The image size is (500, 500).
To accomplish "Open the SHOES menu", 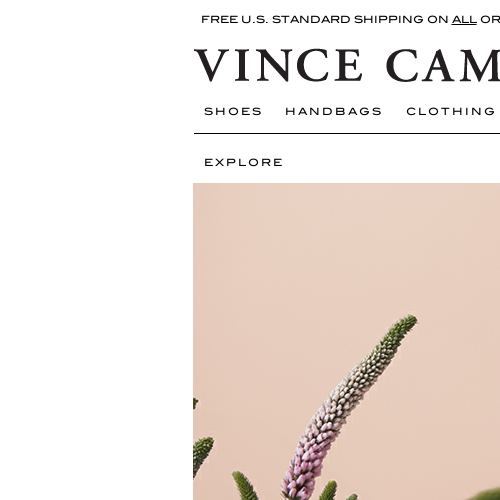I will (233, 111).
